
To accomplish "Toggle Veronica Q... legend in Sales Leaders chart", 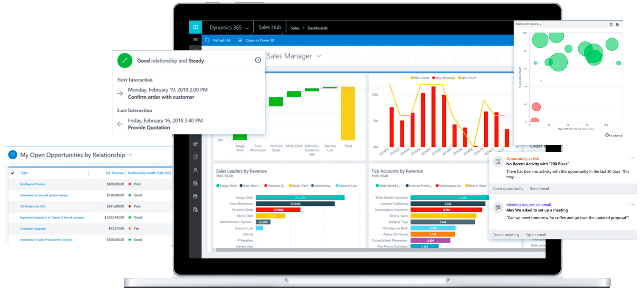I will point(275,186).
